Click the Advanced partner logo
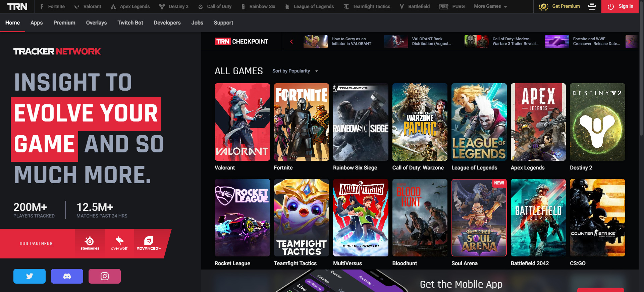 [x=149, y=244]
